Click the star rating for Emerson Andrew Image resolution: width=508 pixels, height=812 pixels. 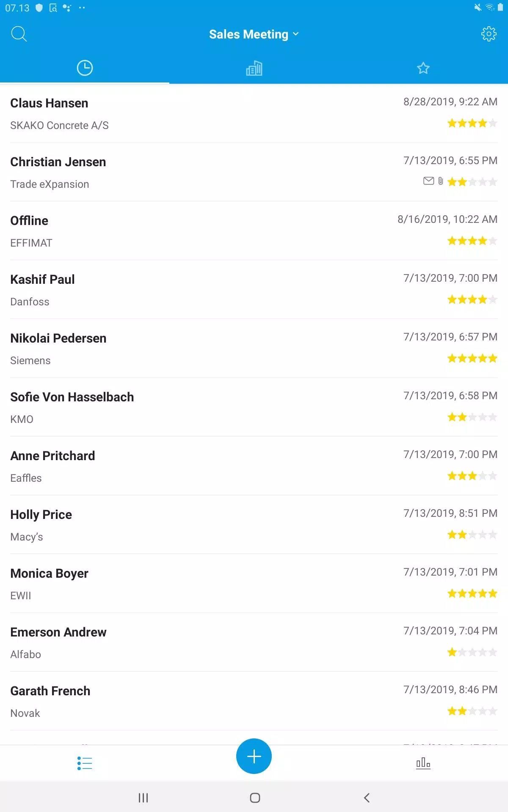(x=472, y=653)
